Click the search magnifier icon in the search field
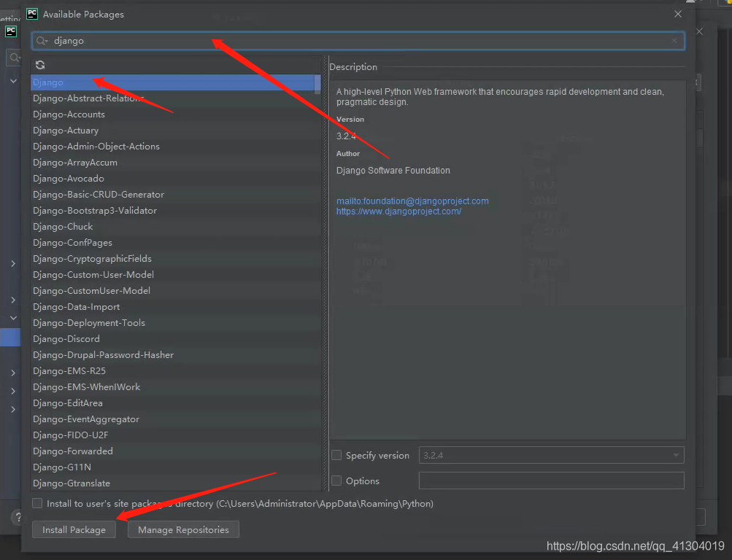 click(x=42, y=41)
